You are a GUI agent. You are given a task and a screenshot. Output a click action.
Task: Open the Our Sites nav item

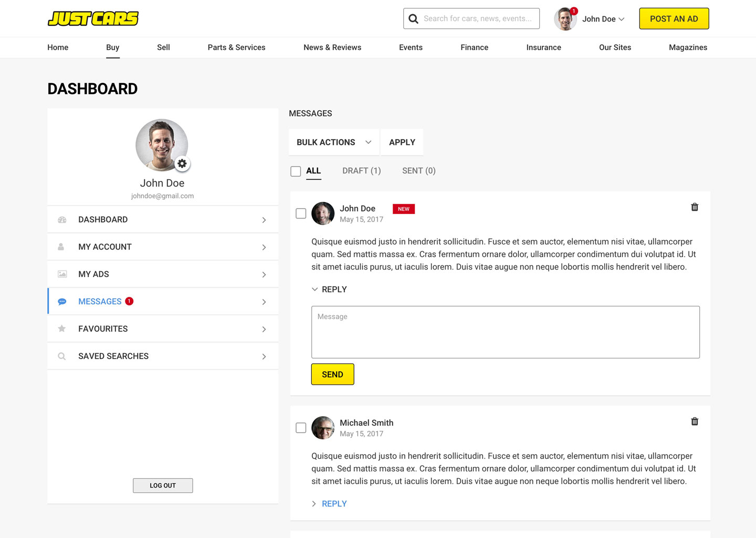(x=615, y=47)
